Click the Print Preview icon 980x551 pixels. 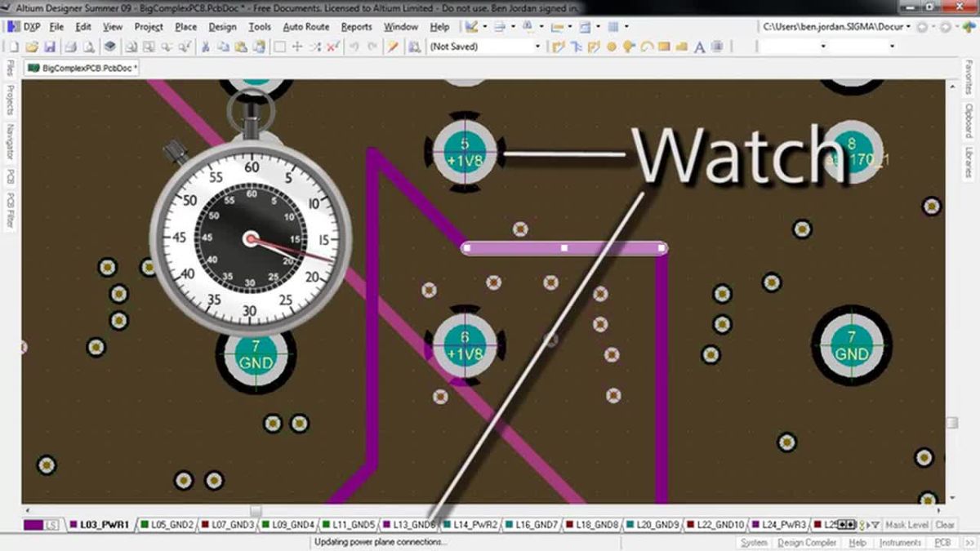pos(88,47)
